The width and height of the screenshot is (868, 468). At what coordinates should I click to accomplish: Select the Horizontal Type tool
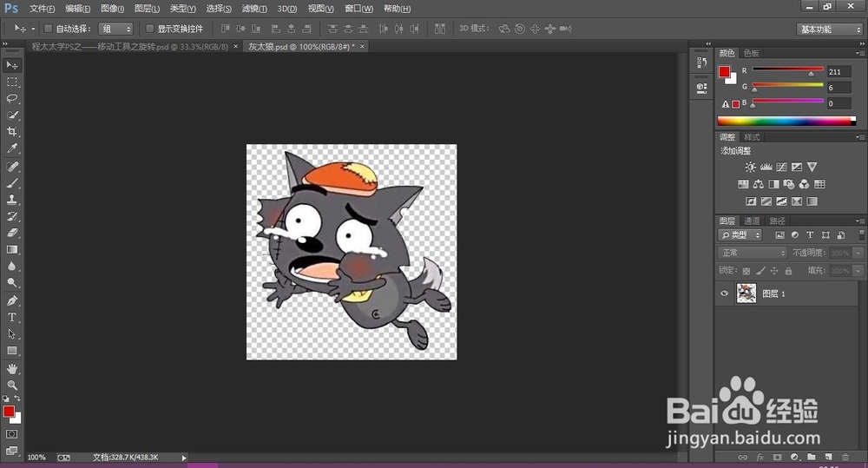tap(11, 317)
